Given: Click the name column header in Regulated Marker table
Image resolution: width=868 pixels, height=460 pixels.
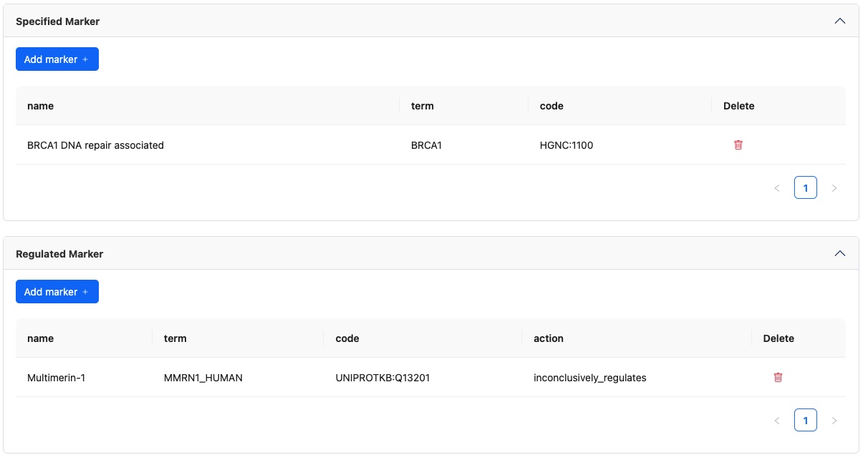Looking at the screenshot, I should (84, 338).
